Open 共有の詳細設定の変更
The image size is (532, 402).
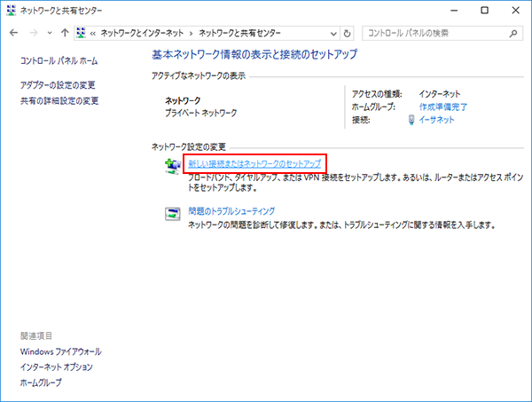pyautogui.click(x=59, y=100)
